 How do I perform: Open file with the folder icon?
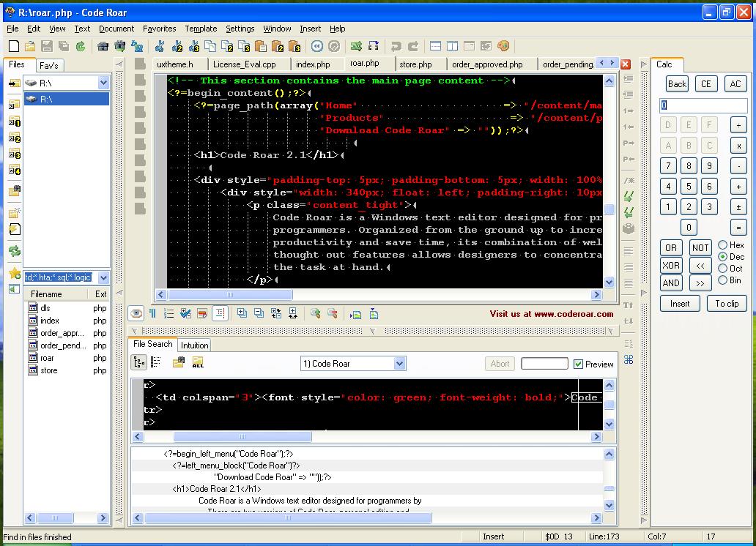(x=30, y=46)
